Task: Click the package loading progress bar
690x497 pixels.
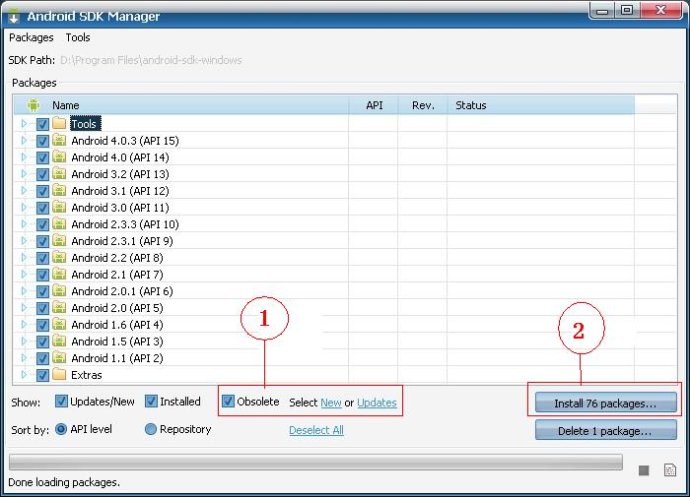Action: click(316, 463)
